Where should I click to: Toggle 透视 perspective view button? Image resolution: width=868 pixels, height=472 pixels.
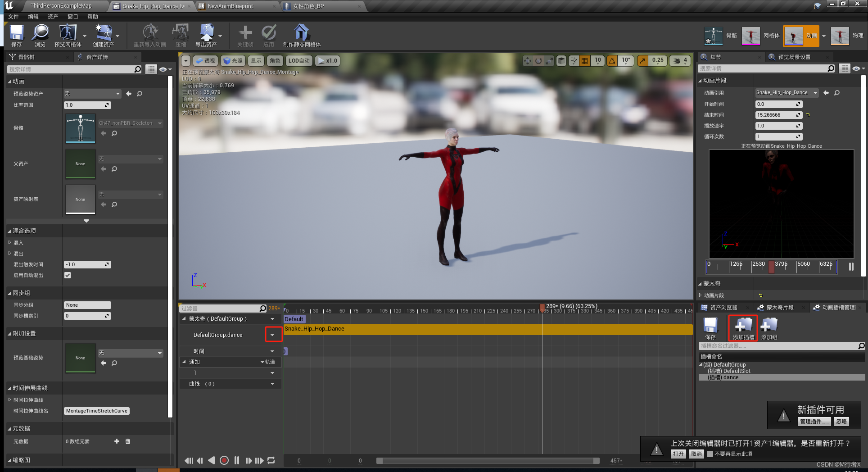[206, 60]
